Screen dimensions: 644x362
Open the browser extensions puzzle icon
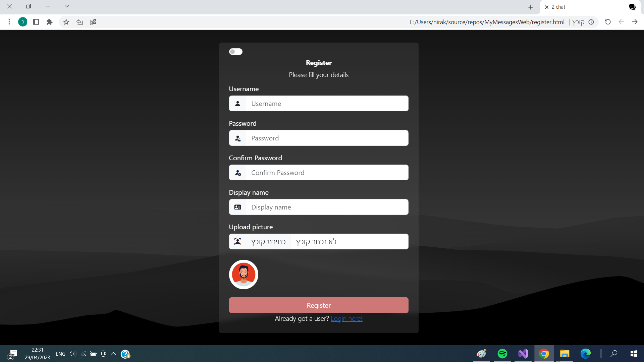tap(49, 22)
